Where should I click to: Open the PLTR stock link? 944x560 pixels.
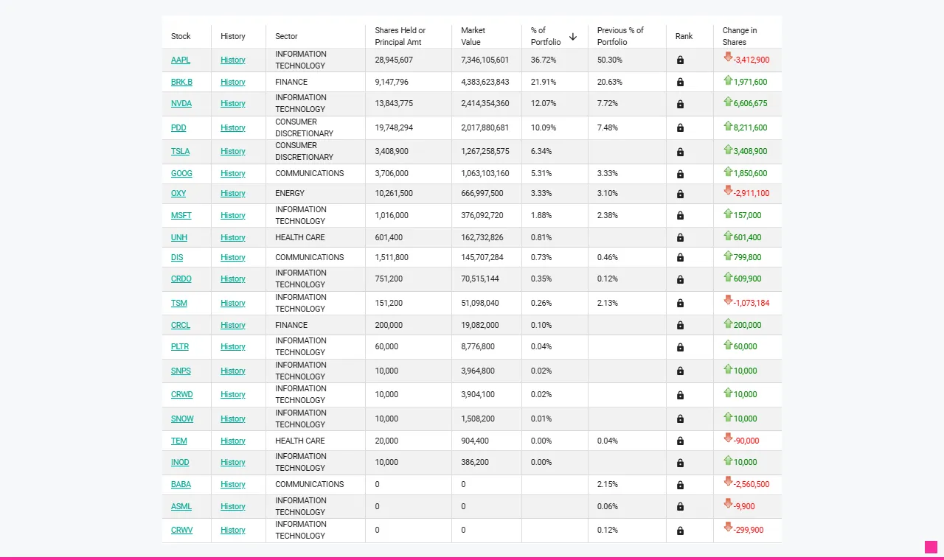pyautogui.click(x=181, y=347)
